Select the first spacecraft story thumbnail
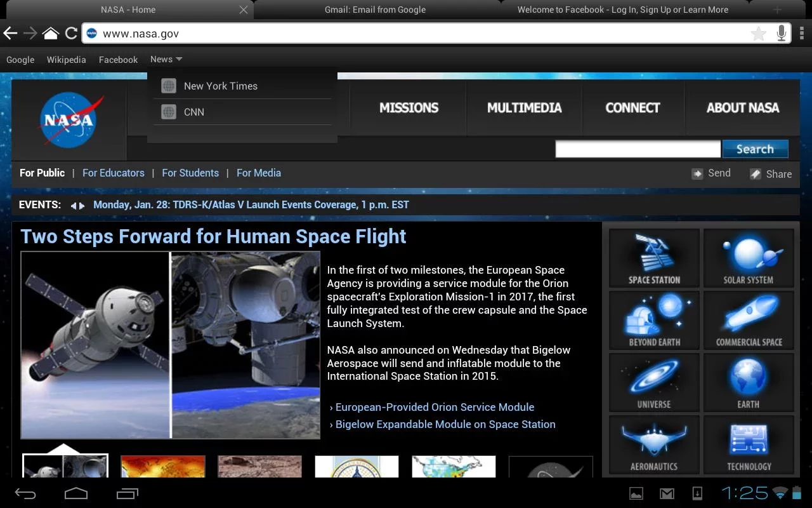Viewport: 812px width, 508px height. point(65,466)
